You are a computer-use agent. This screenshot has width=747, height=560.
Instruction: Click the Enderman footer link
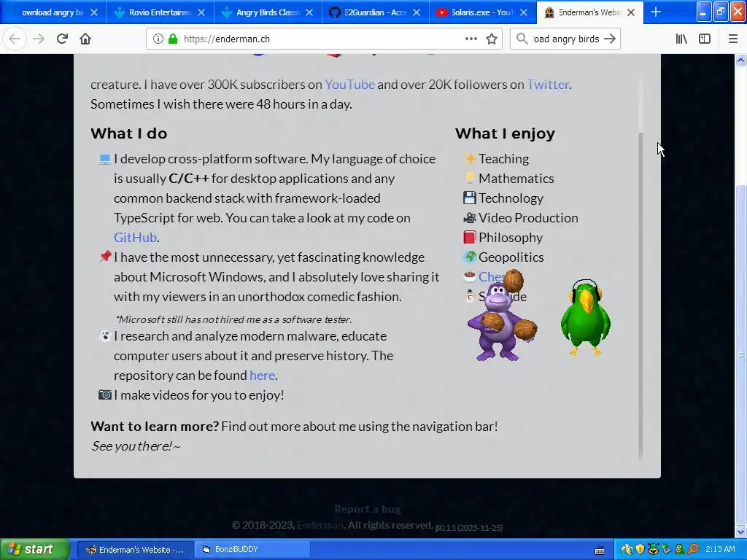(320, 525)
